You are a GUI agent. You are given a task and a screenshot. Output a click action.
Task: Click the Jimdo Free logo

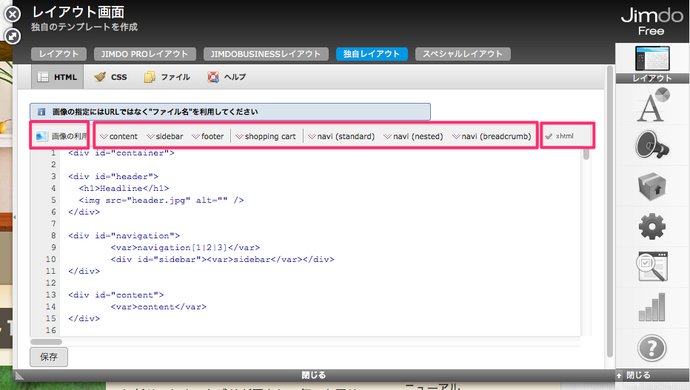click(652, 21)
